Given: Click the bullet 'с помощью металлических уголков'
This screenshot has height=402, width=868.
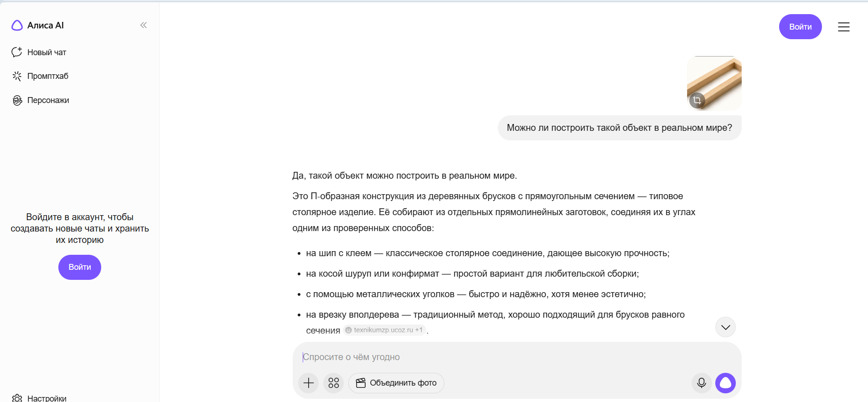Looking at the screenshot, I should coord(476,294).
